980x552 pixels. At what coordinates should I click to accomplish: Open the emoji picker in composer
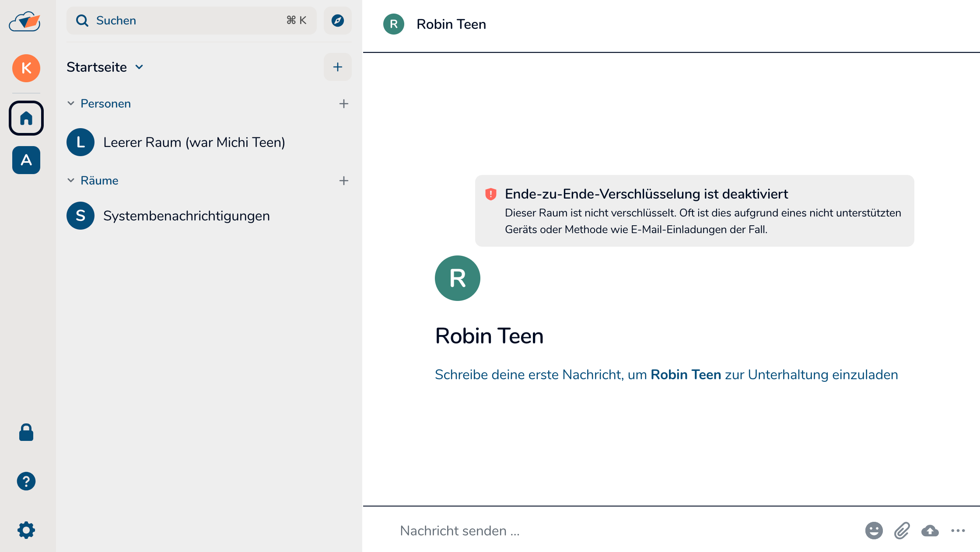coord(874,531)
